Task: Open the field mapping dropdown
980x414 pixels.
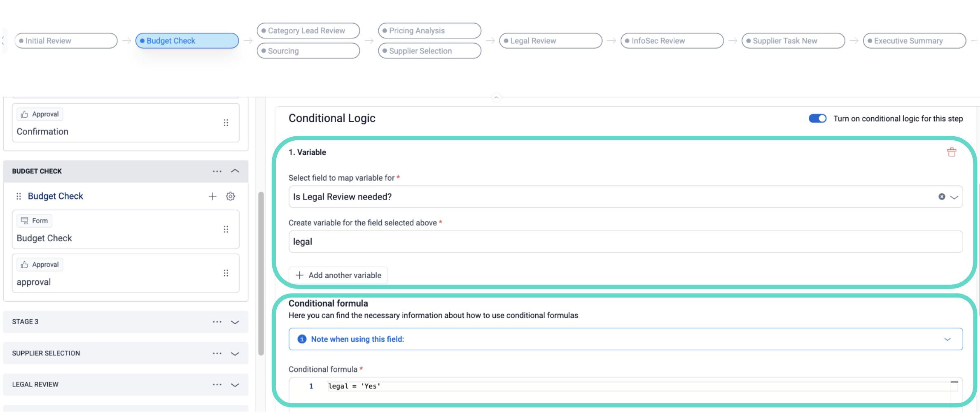Action: tap(954, 197)
